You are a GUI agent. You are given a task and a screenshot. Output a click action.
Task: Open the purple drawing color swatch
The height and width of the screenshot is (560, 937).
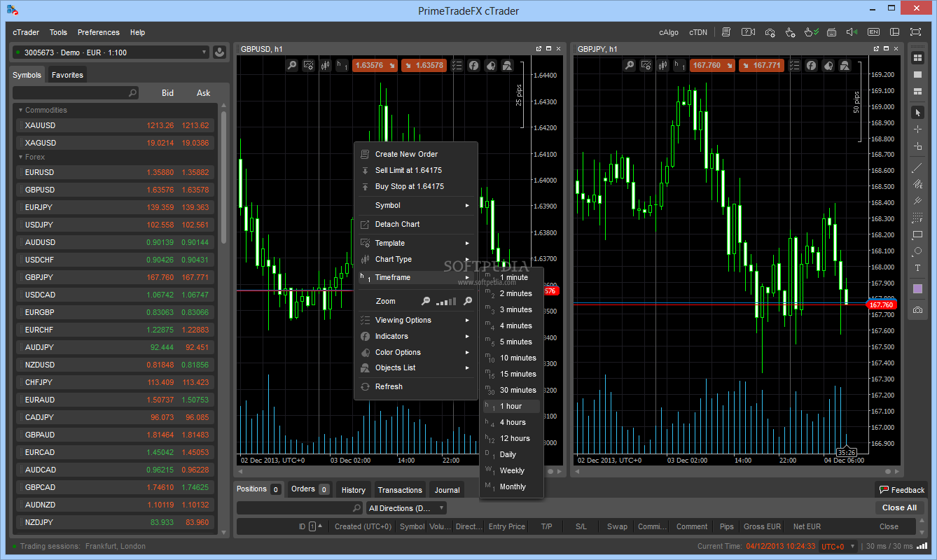coord(917,288)
